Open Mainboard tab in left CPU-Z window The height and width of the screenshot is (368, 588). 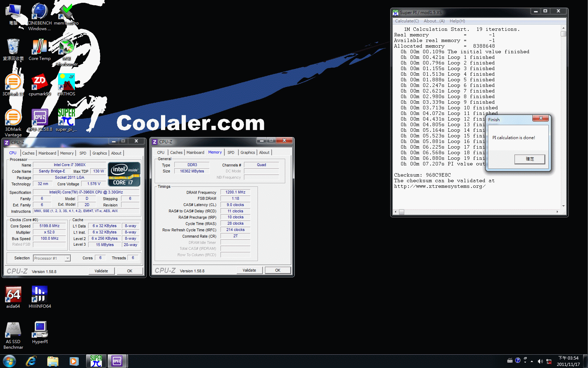pyautogui.click(x=47, y=153)
